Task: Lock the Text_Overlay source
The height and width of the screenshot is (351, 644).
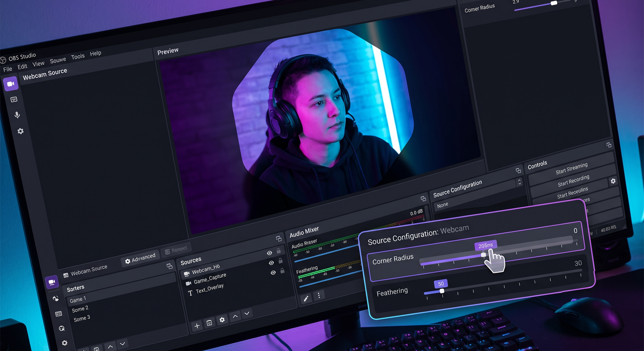Action: (282, 271)
